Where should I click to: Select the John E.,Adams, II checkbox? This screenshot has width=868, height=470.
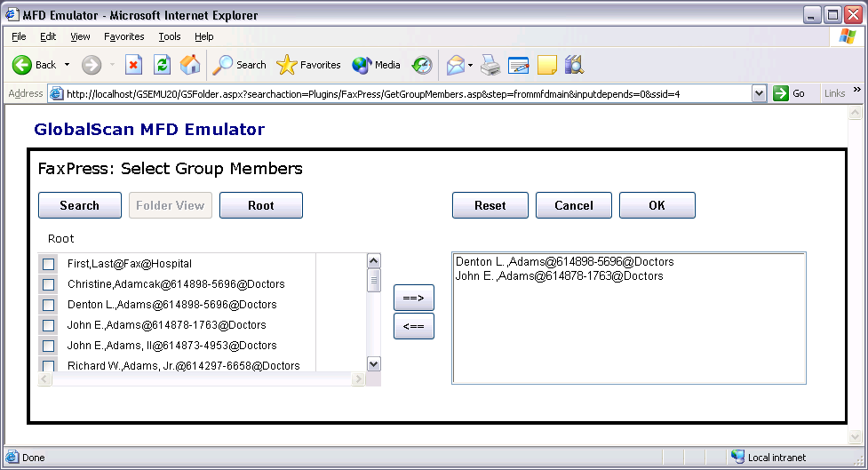[x=49, y=346]
